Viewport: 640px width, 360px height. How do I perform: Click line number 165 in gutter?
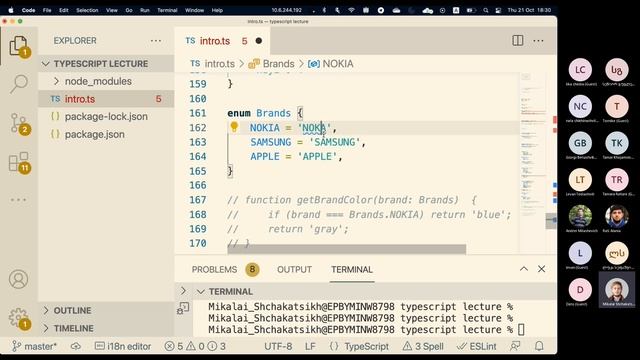pos(198,171)
